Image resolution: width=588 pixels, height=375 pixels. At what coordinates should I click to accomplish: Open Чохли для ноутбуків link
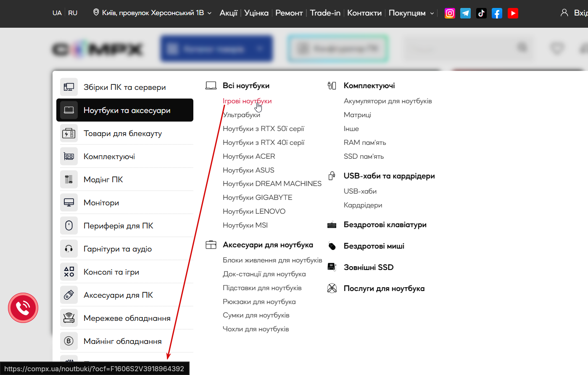tap(256, 329)
